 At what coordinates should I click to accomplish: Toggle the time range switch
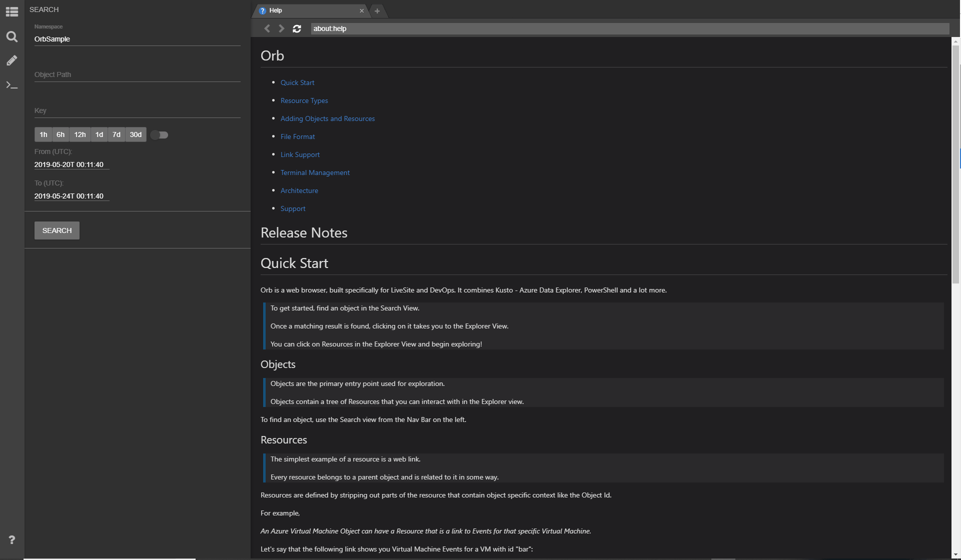(160, 135)
